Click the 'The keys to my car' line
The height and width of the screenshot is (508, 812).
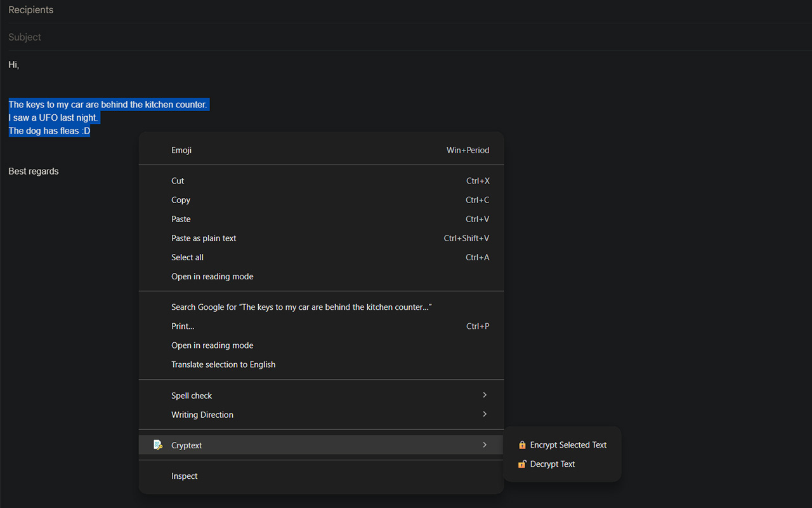click(x=108, y=105)
